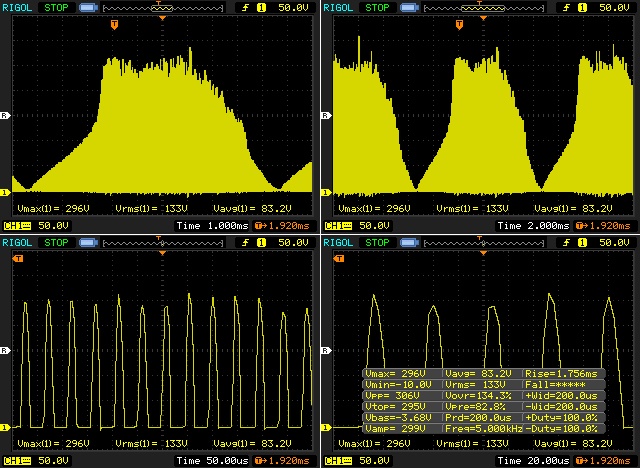
Task: Click the RIGOL logo in the 20.00us panel
Action: pyautogui.click(x=338, y=242)
